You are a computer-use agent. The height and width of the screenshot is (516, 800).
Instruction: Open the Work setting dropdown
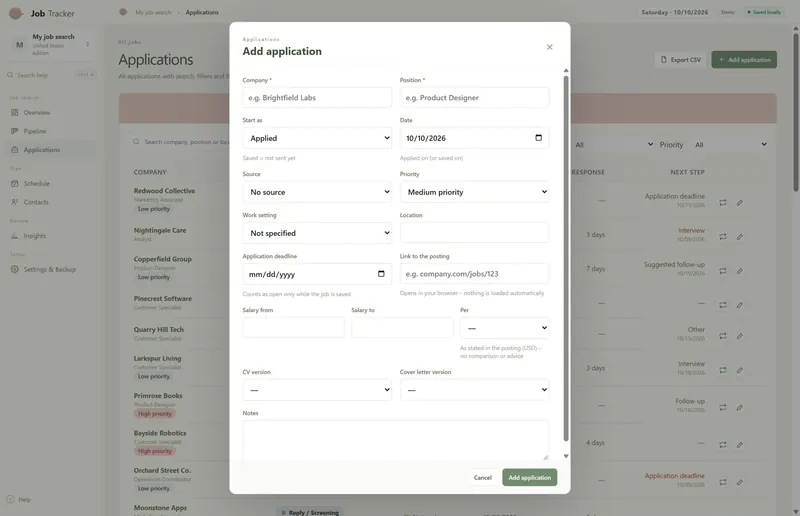click(x=317, y=233)
